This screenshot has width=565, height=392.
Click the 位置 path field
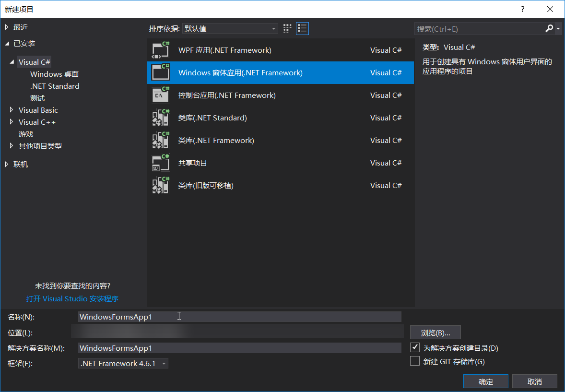[237, 331]
